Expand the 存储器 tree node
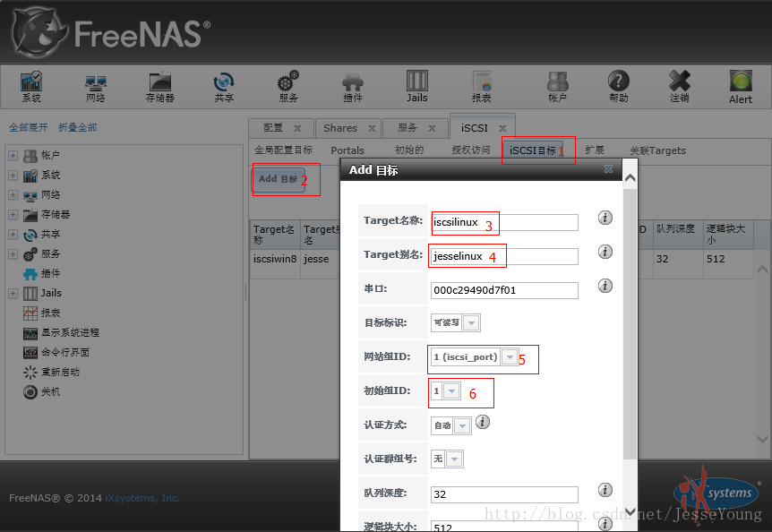 pyautogui.click(x=13, y=215)
